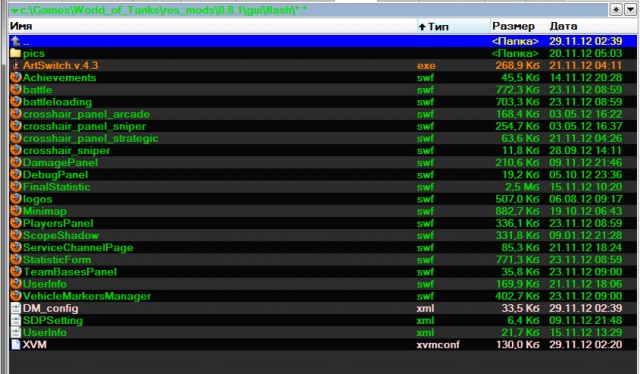Select the 'DM_config' file name

pyautogui.click(x=51, y=308)
